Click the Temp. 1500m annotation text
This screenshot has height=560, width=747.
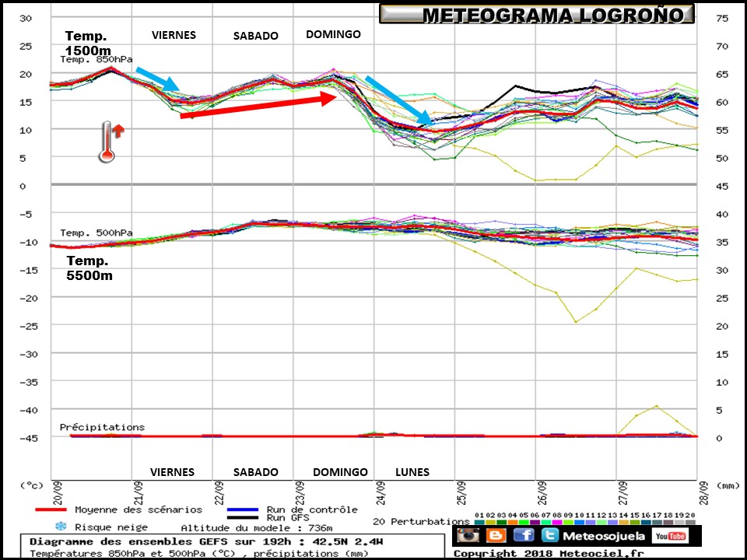click(x=88, y=43)
